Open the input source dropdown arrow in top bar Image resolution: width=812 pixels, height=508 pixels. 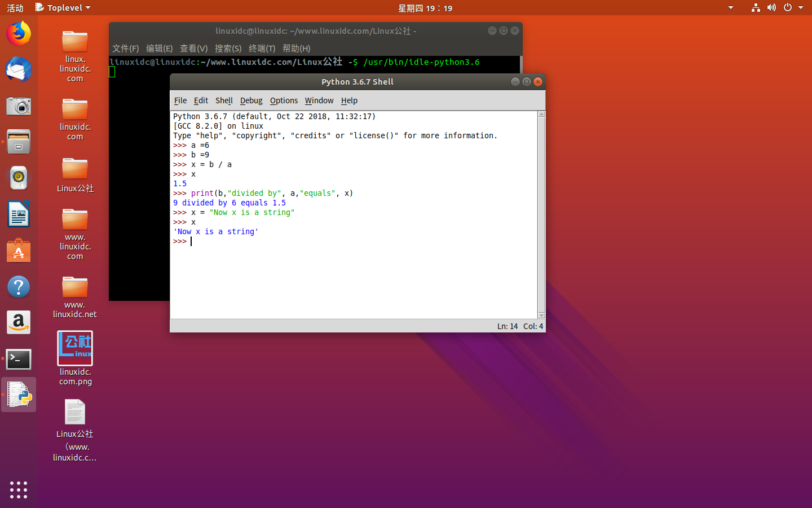tap(731, 8)
